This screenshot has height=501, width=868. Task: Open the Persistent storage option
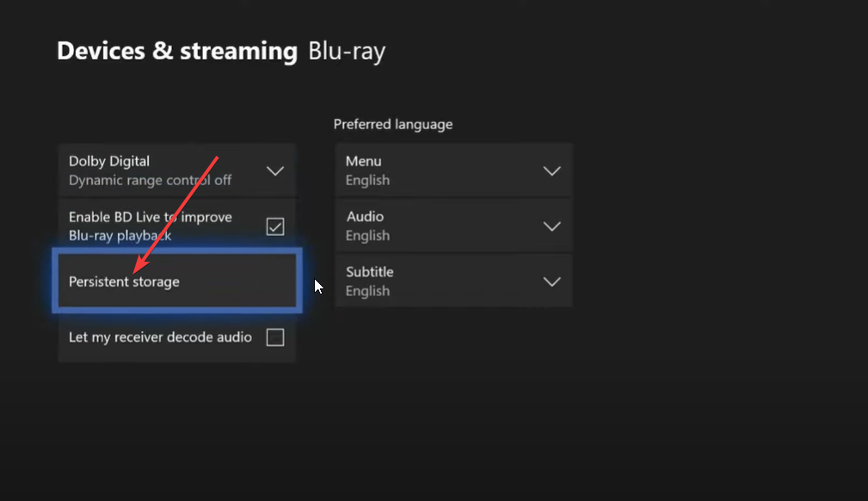177,281
